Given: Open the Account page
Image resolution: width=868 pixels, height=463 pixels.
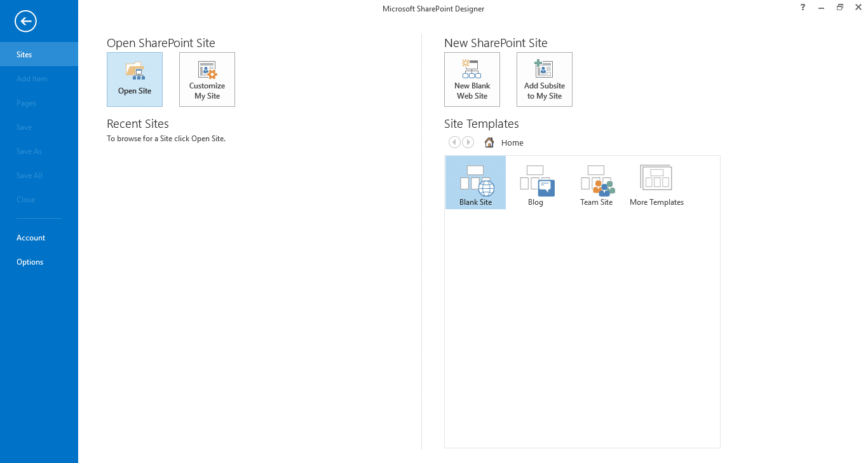Looking at the screenshot, I should pyautogui.click(x=39, y=237).
